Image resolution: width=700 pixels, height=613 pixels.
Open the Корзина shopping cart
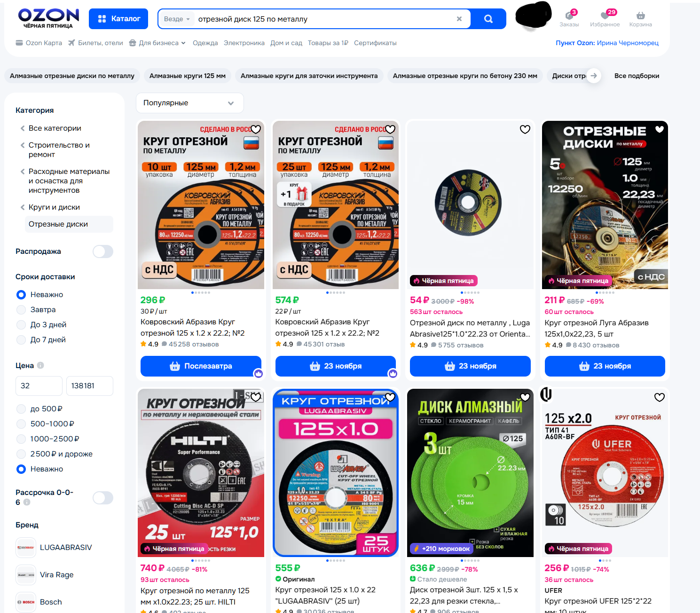(640, 19)
